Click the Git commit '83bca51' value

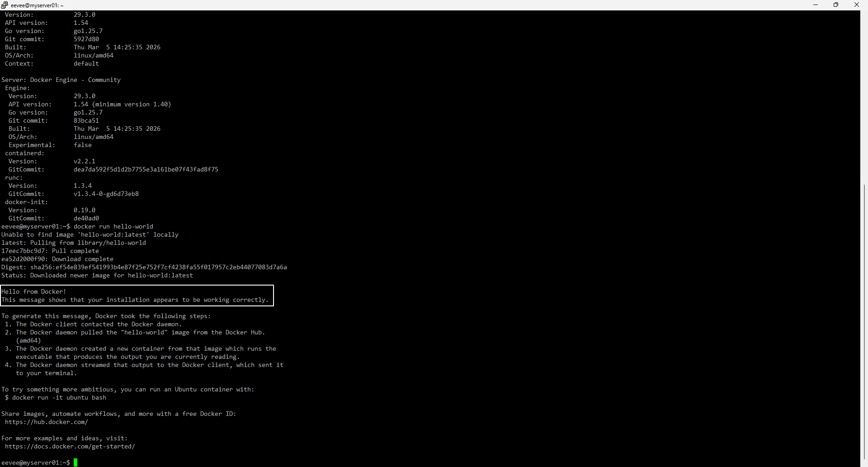pos(86,120)
